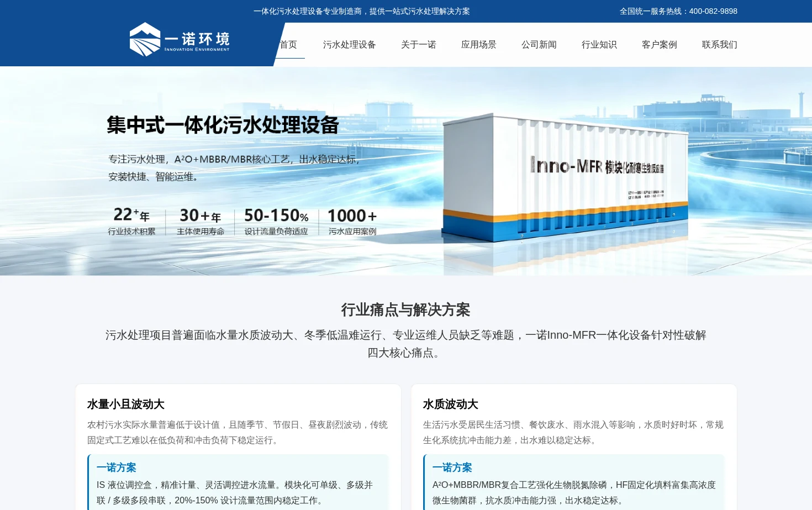Image resolution: width=812 pixels, height=510 pixels.
Task: Click 一诺方案 under 水质波动大
Action: (x=452, y=467)
